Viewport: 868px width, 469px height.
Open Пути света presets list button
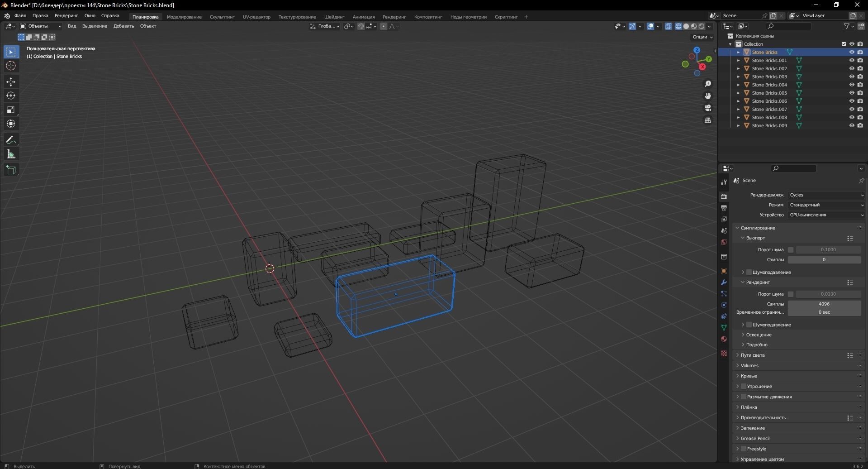click(850, 355)
